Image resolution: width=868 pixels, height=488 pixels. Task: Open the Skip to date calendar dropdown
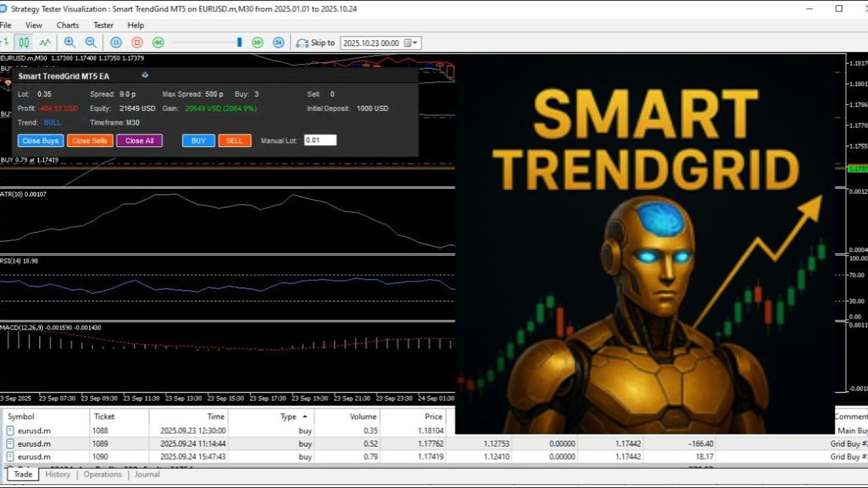tap(412, 43)
